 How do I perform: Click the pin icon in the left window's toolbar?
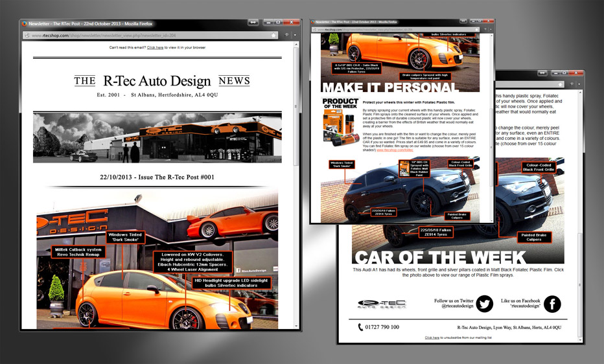click(286, 35)
